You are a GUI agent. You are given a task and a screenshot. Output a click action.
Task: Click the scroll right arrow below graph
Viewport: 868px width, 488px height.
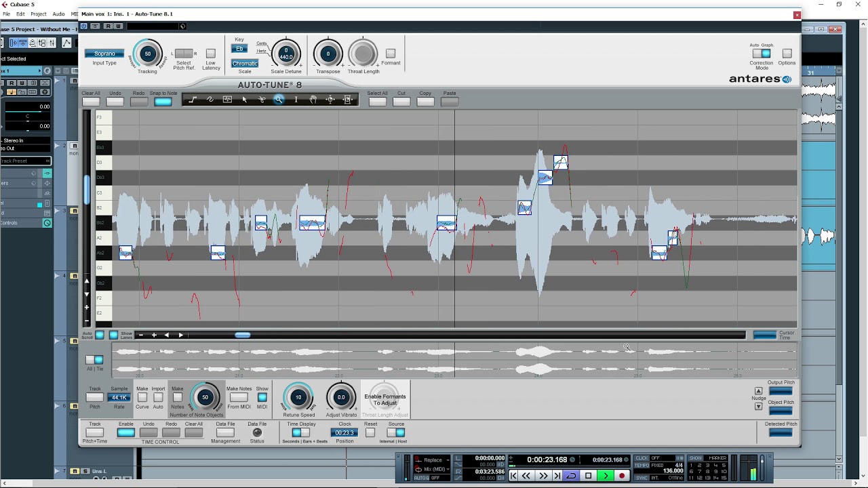(180, 335)
